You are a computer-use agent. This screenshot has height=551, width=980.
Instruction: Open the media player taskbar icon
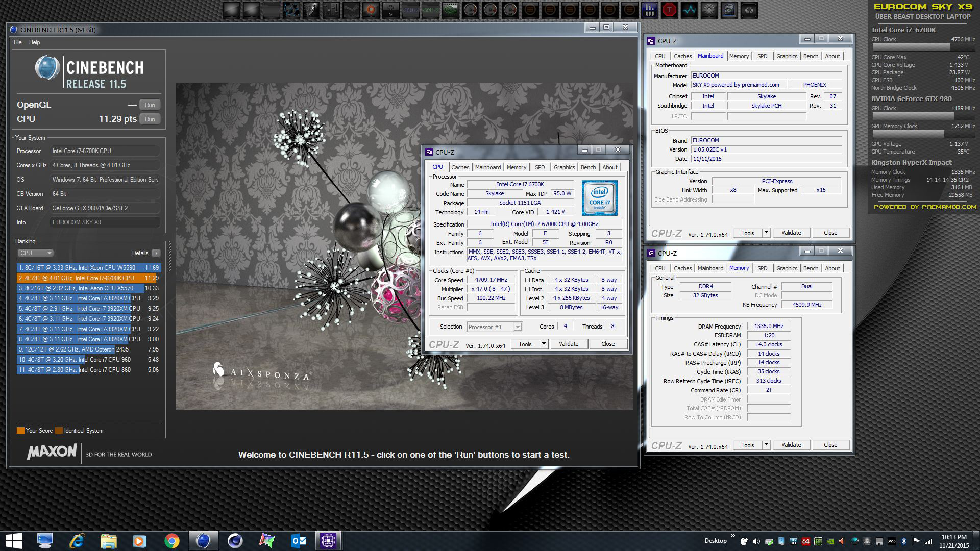pos(140,541)
